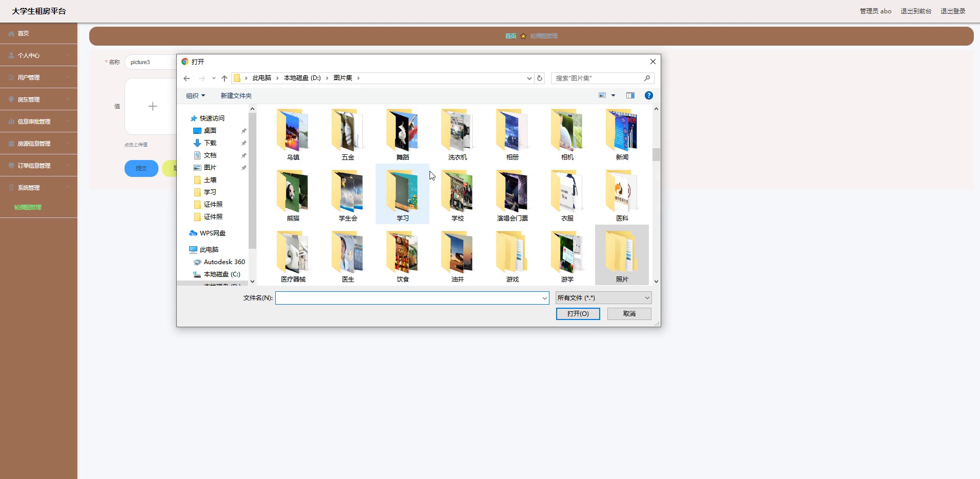
Task: Select the 新闻 folder
Action: click(x=622, y=134)
